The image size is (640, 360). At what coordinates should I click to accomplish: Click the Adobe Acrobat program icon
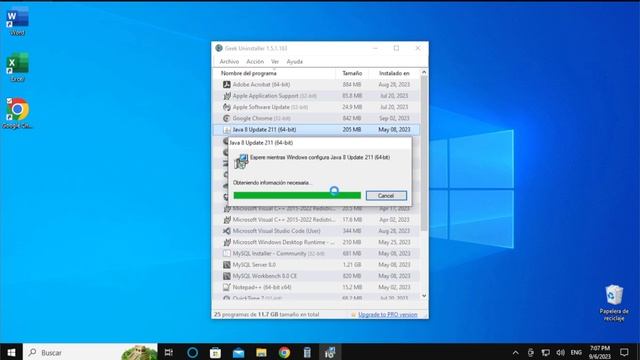pyautogui.click(x=227, y=84)
